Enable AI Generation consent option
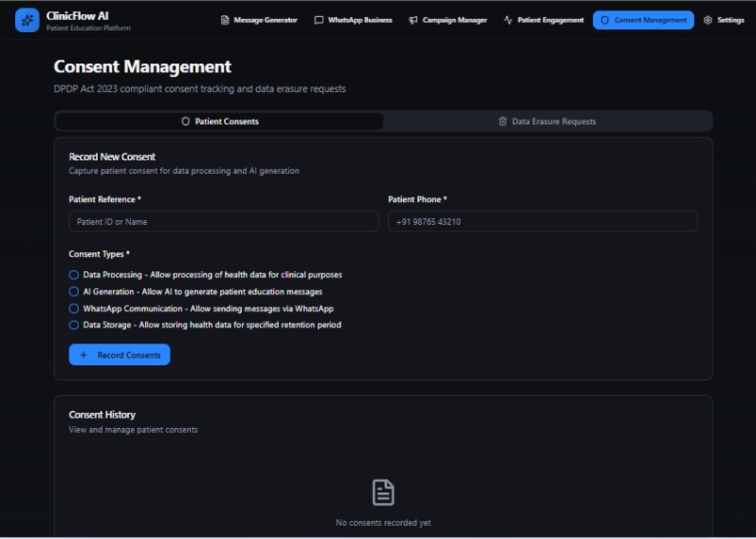 73,292
